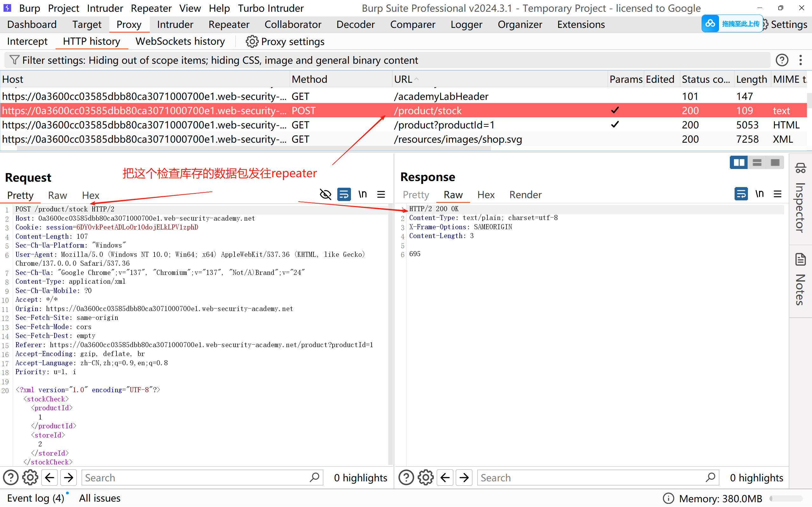Click the filter funnel icon
This screenshot has width=812, height=507.
(x=14, y=60)
